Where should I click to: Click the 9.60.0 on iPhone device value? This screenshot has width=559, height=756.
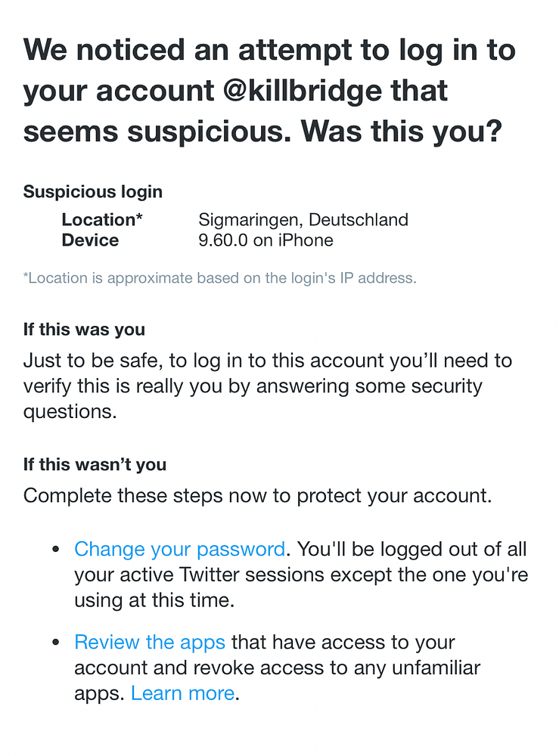(x=266, y=240)
